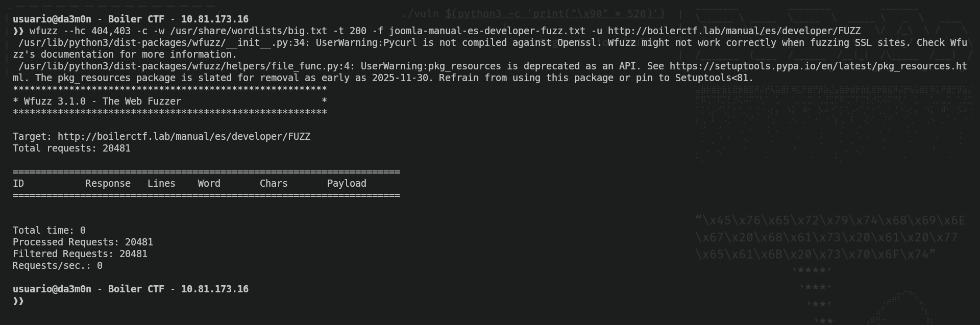Click the Word column header
Image resolution: width=980 pixels, height=325 pixels.
point(209,184)
